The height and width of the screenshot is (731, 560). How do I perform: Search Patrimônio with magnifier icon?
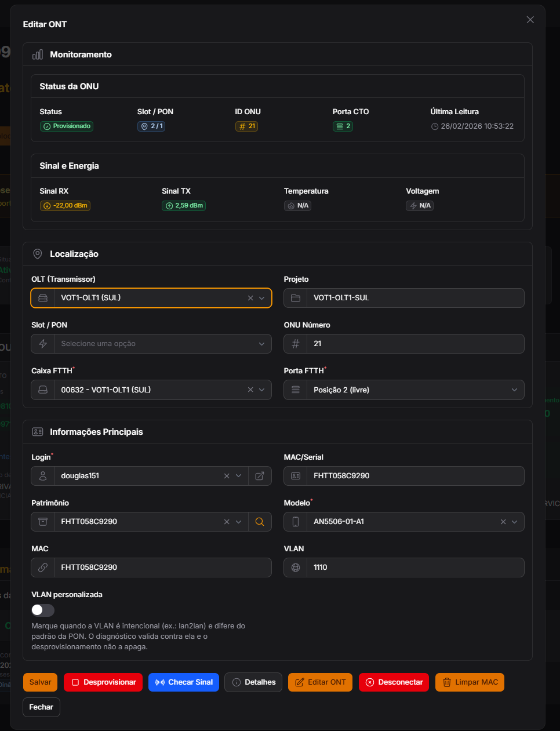[x=260, y=522]
